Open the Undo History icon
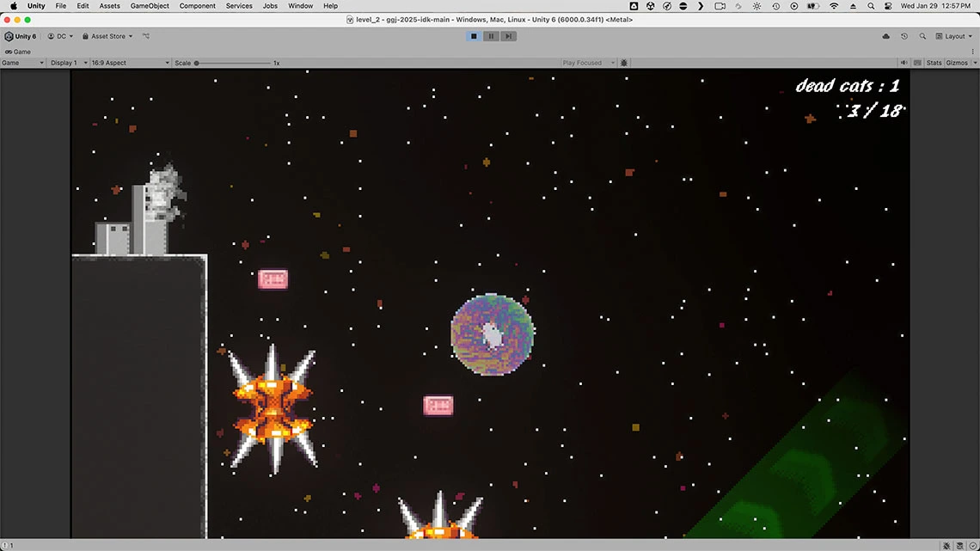This screenshot has height=551, width=980. tap(904, 36)
